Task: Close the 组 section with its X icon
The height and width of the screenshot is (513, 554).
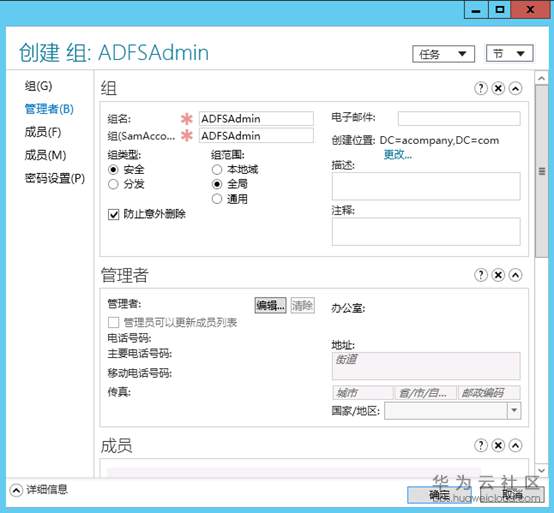Action: [498, 88]
